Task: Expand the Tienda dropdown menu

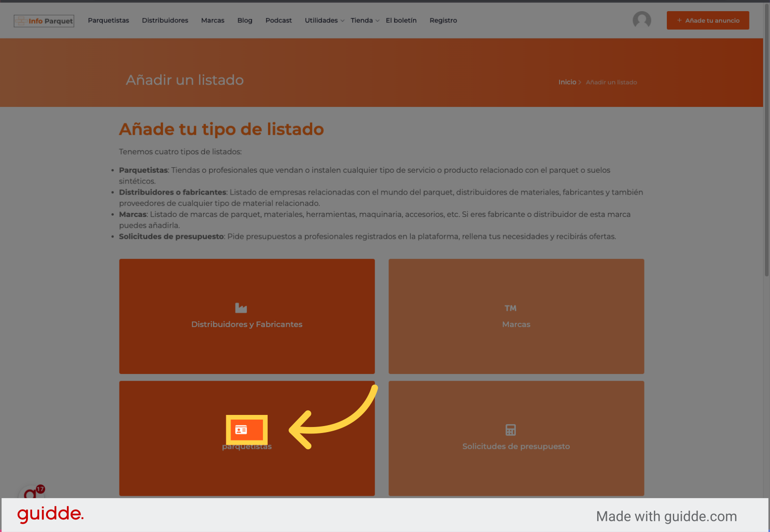Action: tap(365, 20)
